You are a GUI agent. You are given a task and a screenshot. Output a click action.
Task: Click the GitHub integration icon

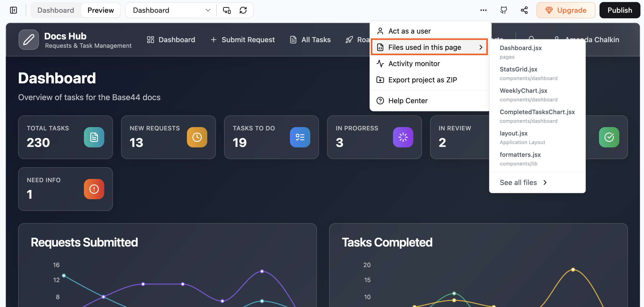(x=504, y=10)
